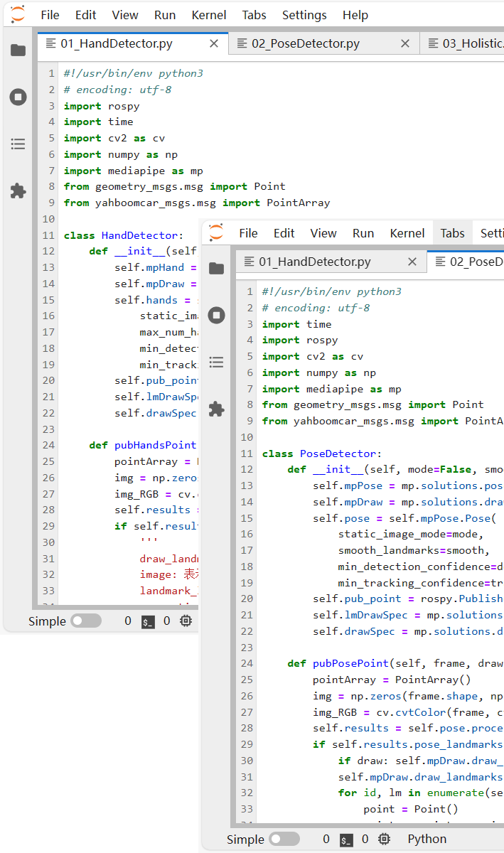Click '#!/usr/bin/env python3' in front window editor
504x853 pixels.
[332, 291]
